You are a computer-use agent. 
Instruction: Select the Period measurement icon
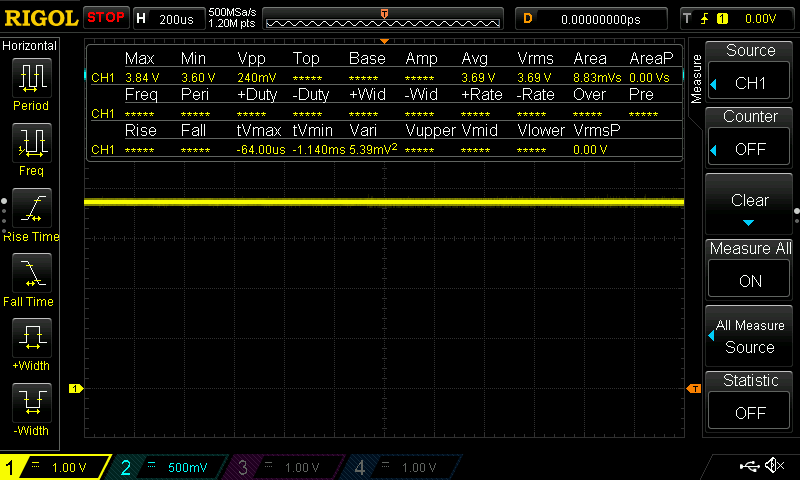pyautogui.click(x=31, y=82)
